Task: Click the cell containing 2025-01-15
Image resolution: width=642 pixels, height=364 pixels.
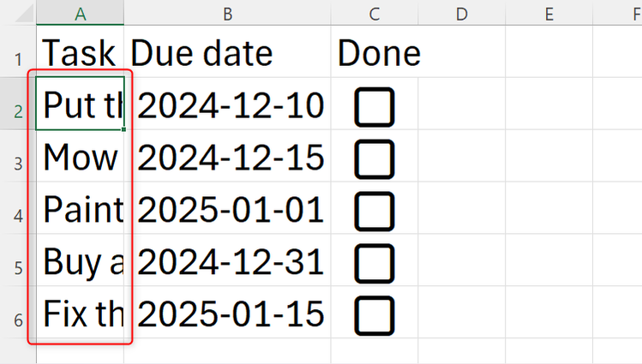Action: coord(230,314)
